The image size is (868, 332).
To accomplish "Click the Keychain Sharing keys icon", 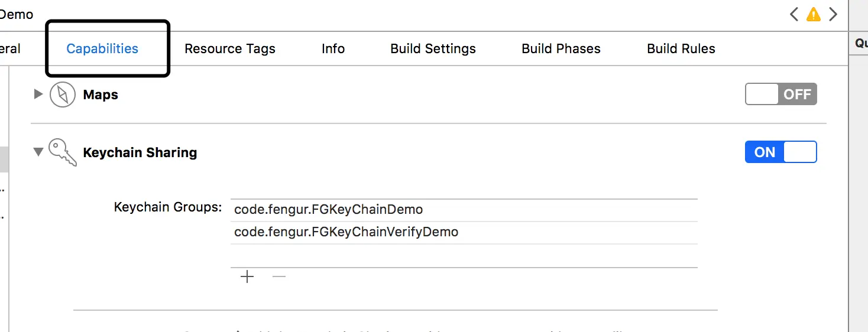I will click(63, 152).
